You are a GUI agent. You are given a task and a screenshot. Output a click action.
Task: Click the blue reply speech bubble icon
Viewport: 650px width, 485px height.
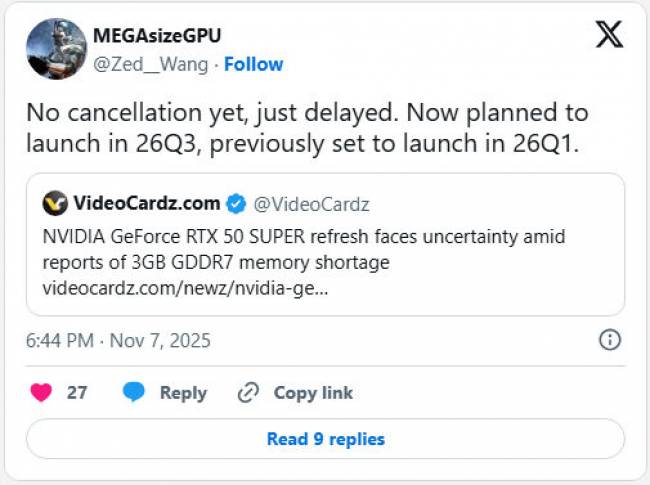tap(134, 393)
